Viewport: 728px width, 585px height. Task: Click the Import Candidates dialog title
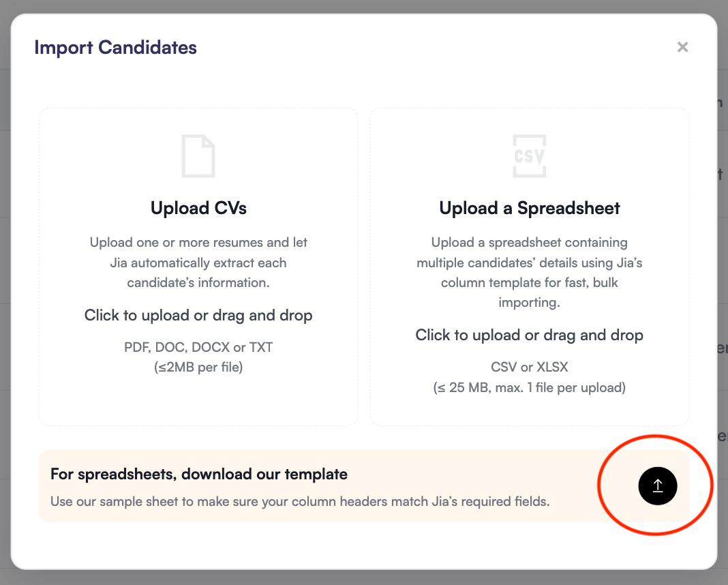(x=115, y=47)
